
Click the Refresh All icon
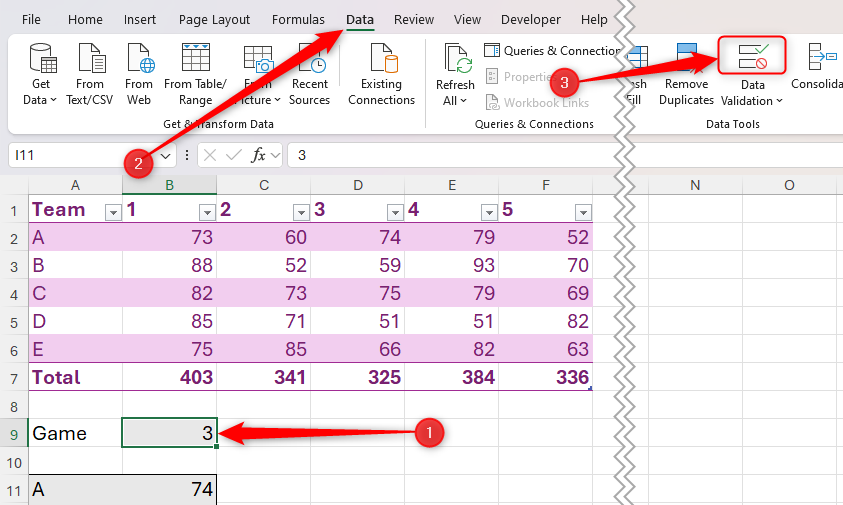pyautogui.click(x=456, y=75)
